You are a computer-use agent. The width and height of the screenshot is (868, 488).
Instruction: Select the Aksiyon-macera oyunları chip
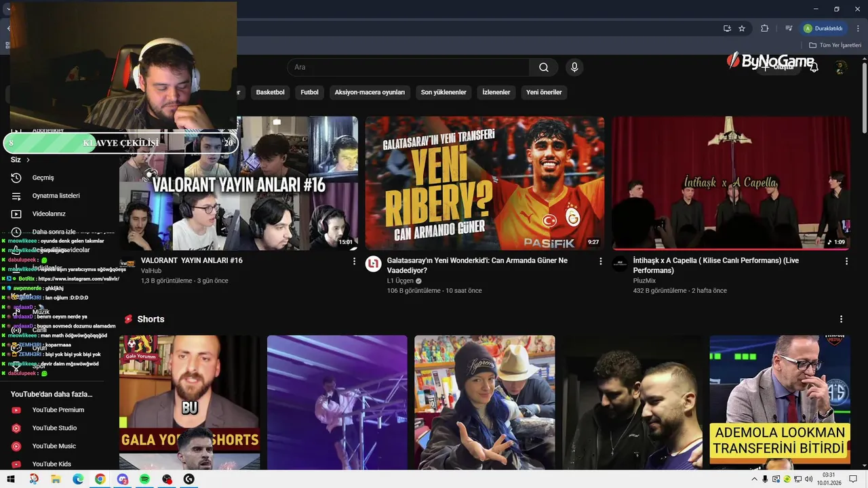(370, 92)
